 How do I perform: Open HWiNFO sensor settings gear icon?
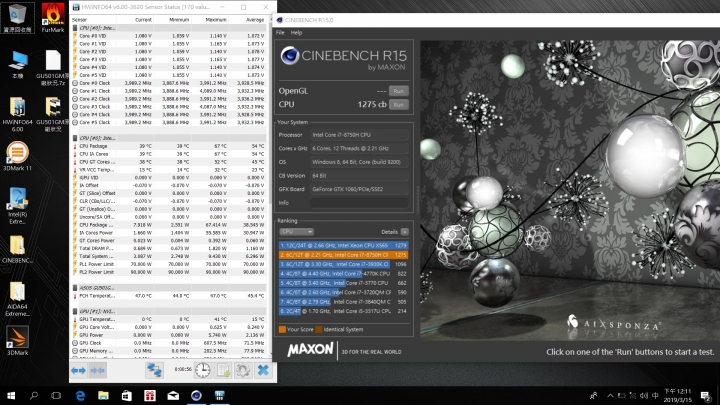243,370
